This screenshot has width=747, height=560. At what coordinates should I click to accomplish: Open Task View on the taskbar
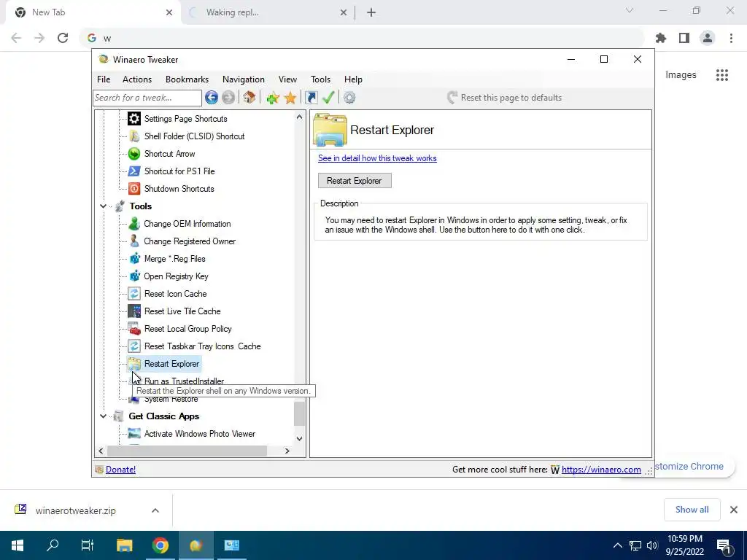click(x=88, y=545)
